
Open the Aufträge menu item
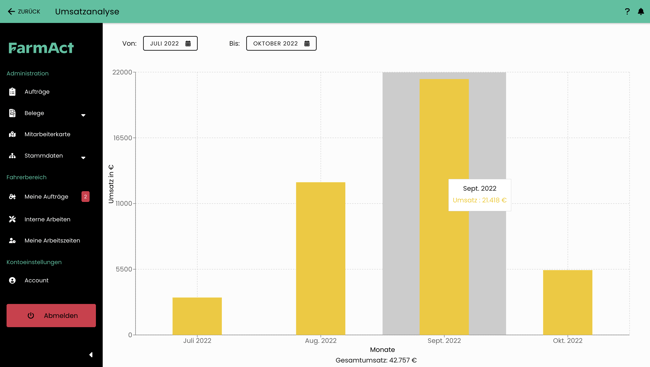(x=37, y=92)
